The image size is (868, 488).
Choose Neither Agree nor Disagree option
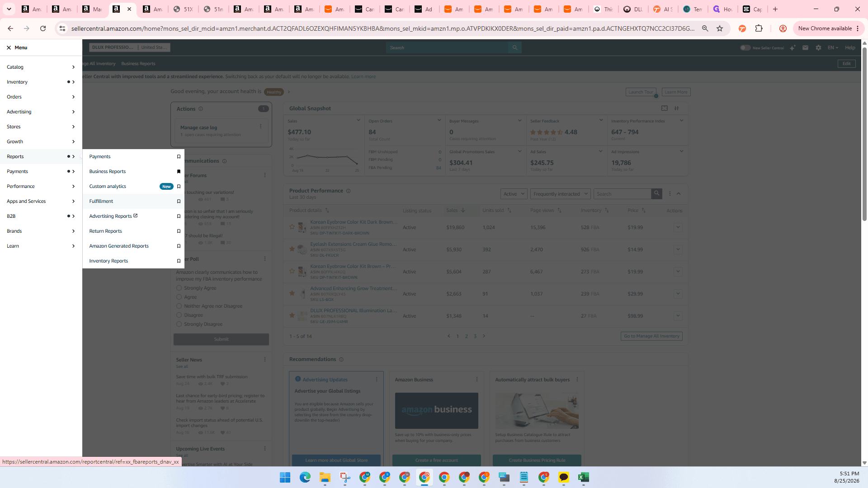(x=179, y=306)
